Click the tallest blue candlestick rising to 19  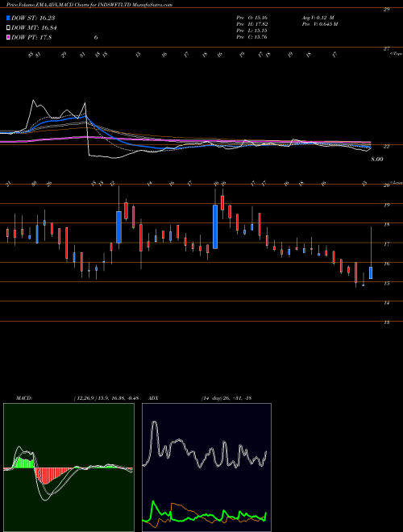pyautogui.click(x=215, y=227)
